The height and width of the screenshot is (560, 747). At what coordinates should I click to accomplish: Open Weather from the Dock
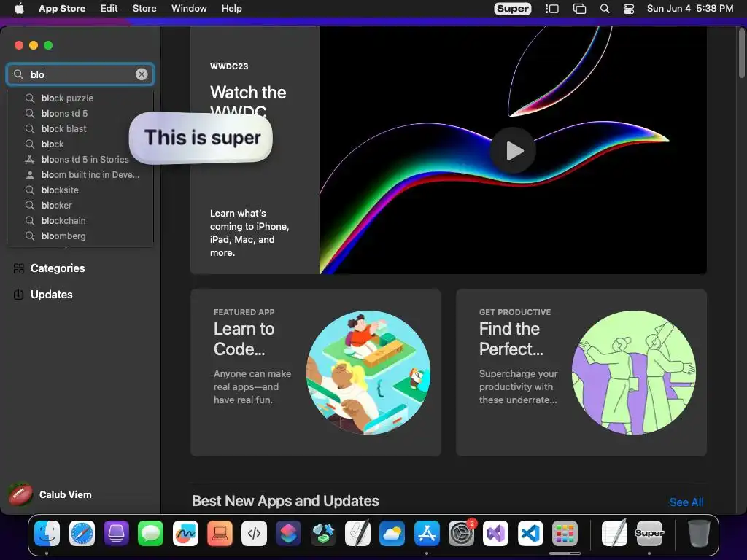[392, 533]
